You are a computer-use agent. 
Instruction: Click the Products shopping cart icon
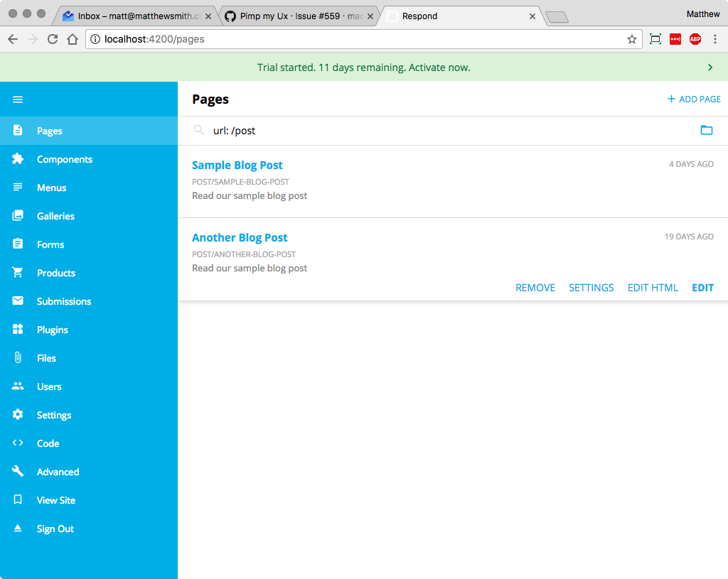pyautogui.click(x=18, y=272)
